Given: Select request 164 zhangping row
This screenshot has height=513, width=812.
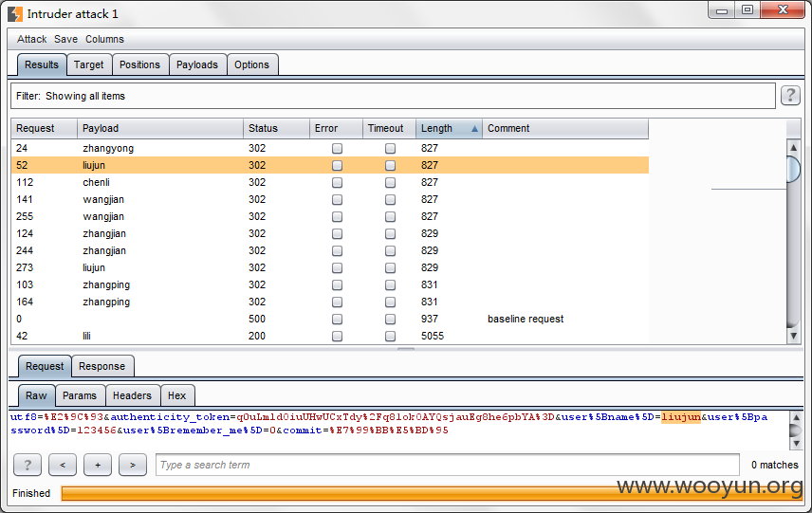Looking at the screenshot, I should 330,302.
